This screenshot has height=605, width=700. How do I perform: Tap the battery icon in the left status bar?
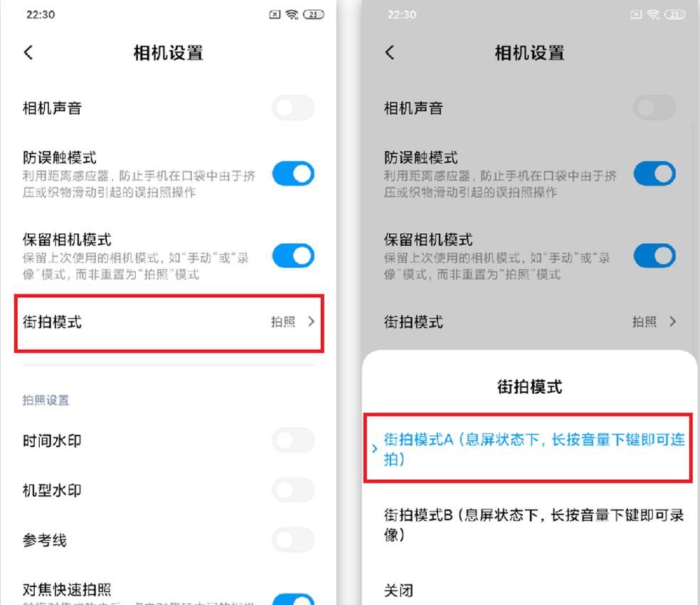(x=314, y=15)
